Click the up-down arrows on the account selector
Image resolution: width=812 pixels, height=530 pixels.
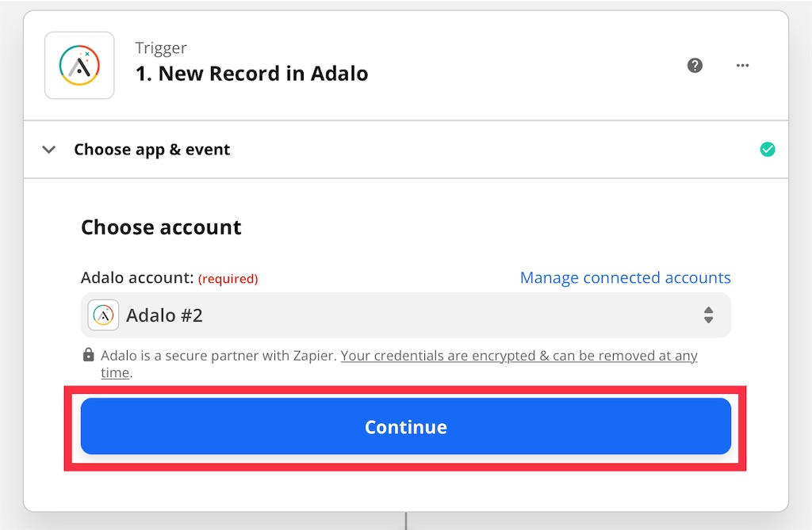[708, 315]
